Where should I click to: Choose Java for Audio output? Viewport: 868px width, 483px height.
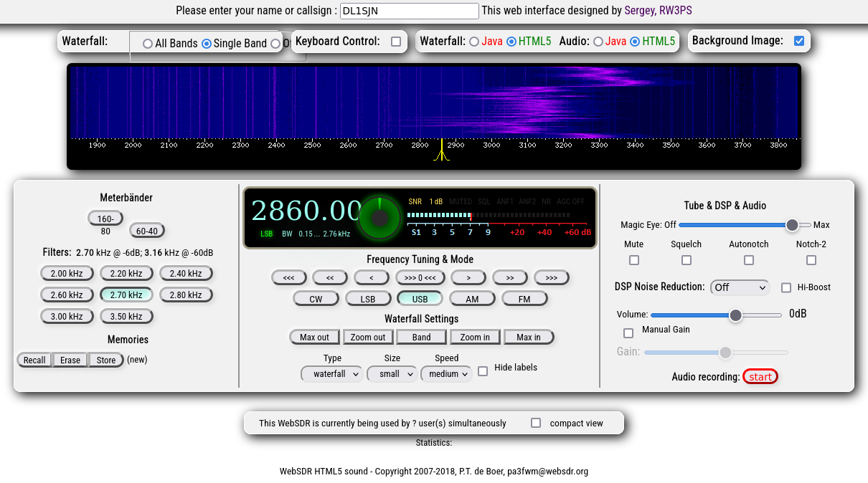[x=598, y=42]
